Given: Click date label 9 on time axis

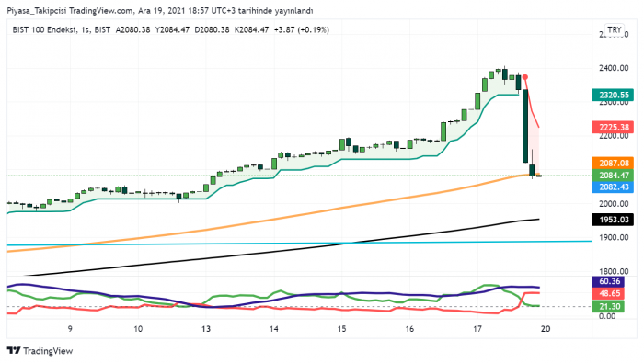Looking at the screenshot, I should coord(70,329).
